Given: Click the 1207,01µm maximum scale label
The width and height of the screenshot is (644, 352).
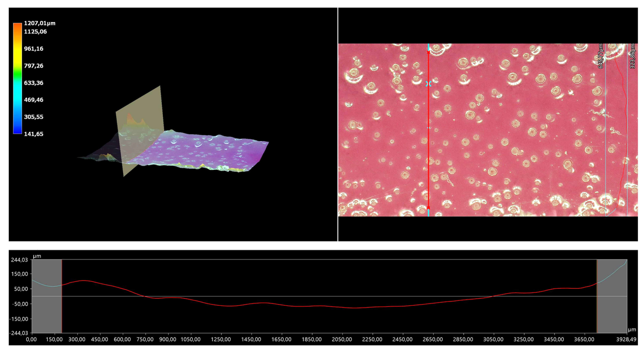Looking at the screenshot, I should [40, 23].
